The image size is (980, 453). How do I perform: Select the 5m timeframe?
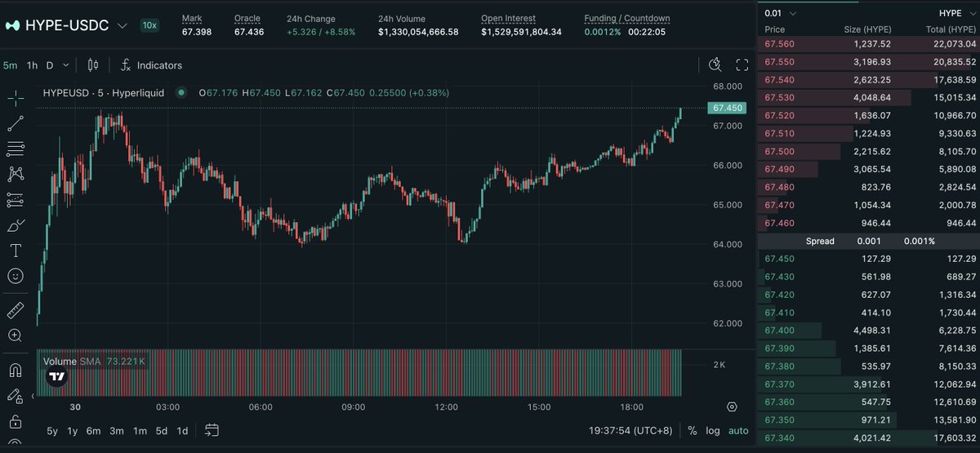[11, 65]
